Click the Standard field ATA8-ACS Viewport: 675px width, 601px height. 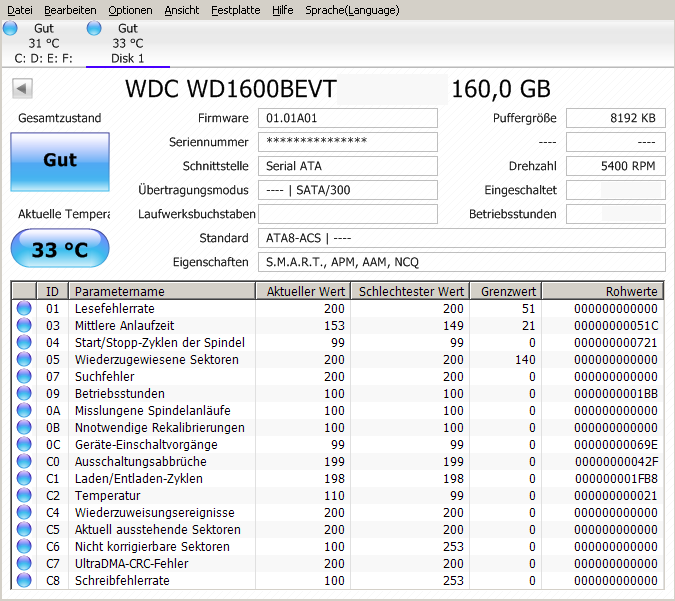(462, 238)
